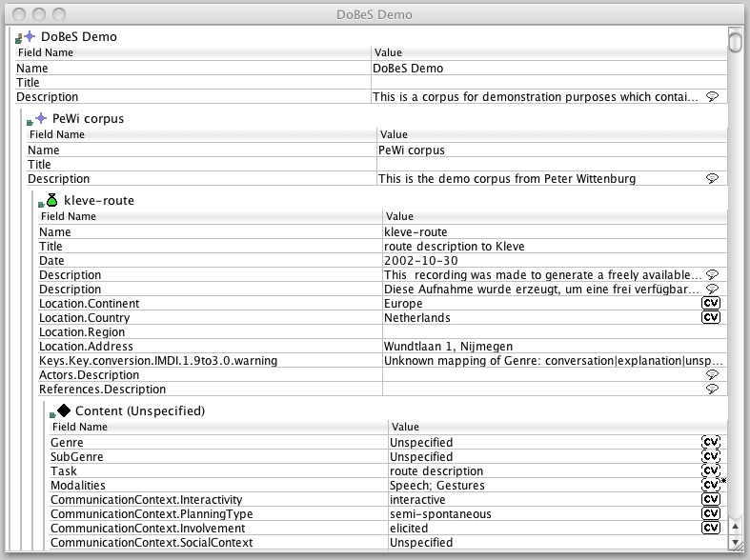Click Value header in Content table

[x=557, y=427]
